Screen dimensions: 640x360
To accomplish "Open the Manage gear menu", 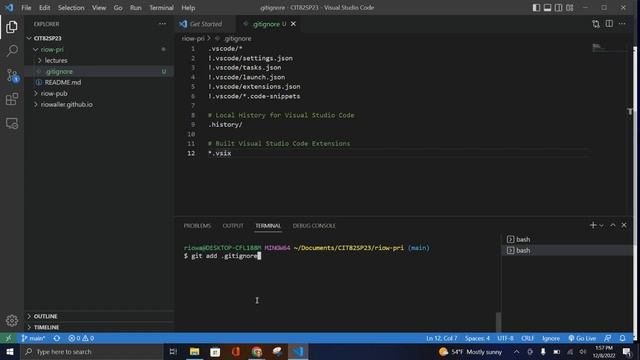I will [x=12, y=320].
